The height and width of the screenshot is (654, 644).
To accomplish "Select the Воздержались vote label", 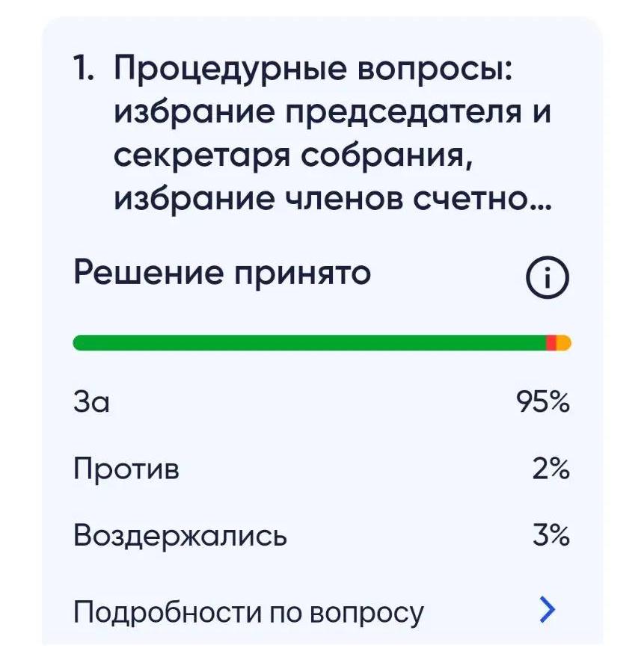I will [x=180, y=535].
